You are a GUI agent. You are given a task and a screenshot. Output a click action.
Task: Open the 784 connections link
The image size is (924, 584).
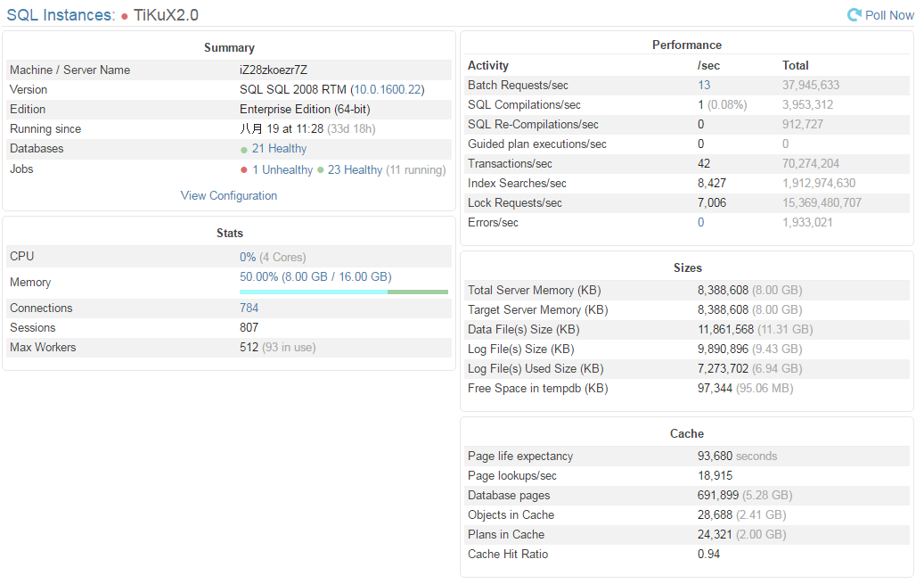pyautogui.click(x=249, y=308)
